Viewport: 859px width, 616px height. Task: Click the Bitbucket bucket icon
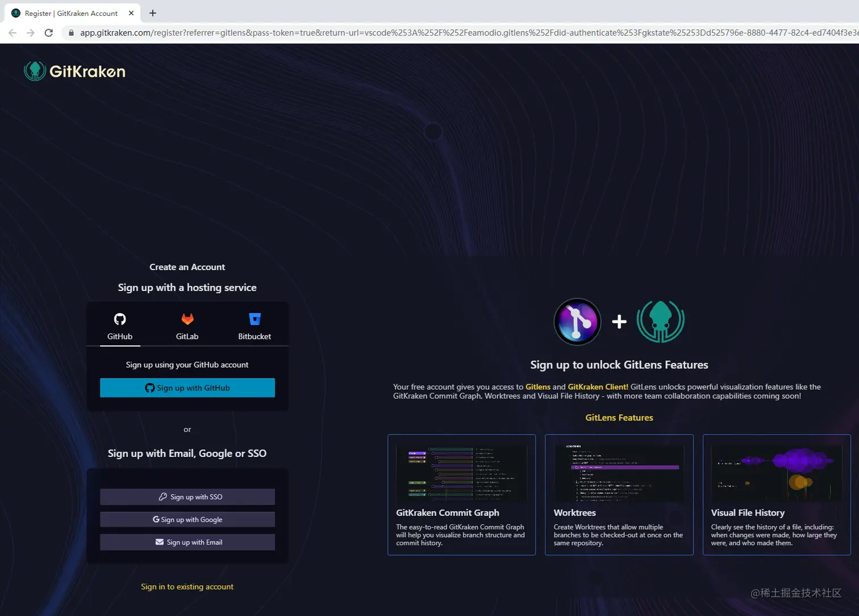point(255,319)
